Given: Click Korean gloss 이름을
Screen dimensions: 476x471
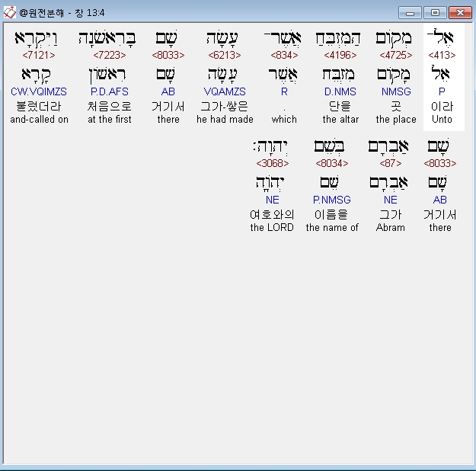Looking at the screenshot, I should tap(332, 215).
